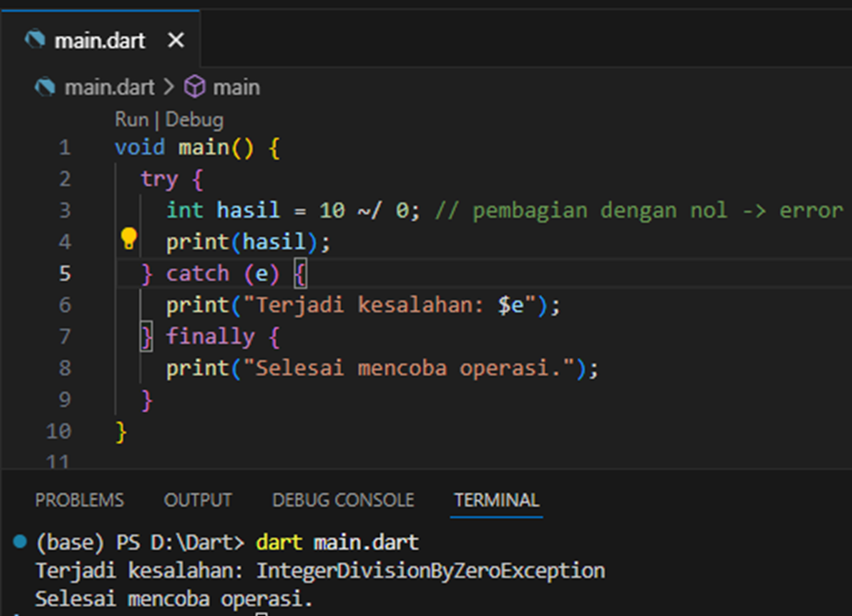The width and height of the screenshot is (852, 616).
Task: Expand the main.dart breadcrumb file item
Action: click(108, 87)
